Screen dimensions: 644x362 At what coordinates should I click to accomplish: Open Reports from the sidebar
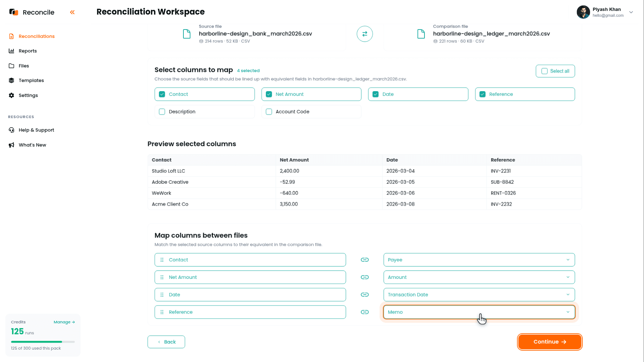click(x=28, y=51)
